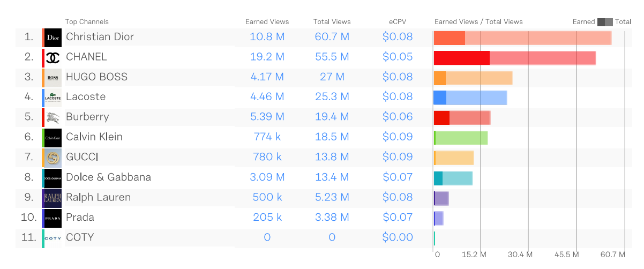Open the Dolce & Gabbana channel name

(108, 177)
